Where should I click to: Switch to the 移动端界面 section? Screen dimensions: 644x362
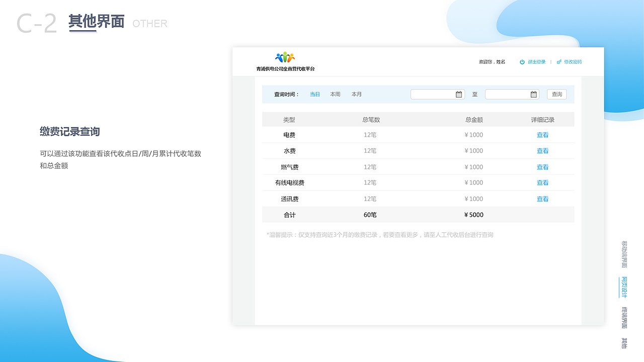(x=624, y=254)
